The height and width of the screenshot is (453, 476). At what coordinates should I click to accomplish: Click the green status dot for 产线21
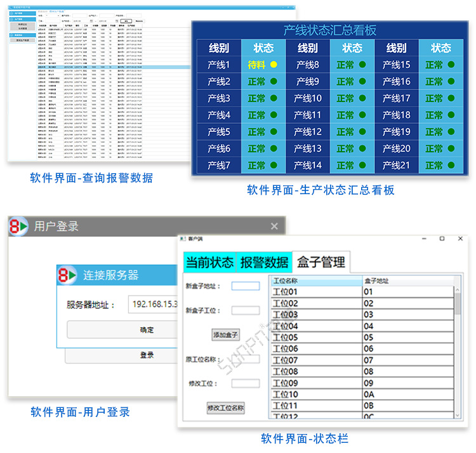pyautogui.click(x=451, y=166)
